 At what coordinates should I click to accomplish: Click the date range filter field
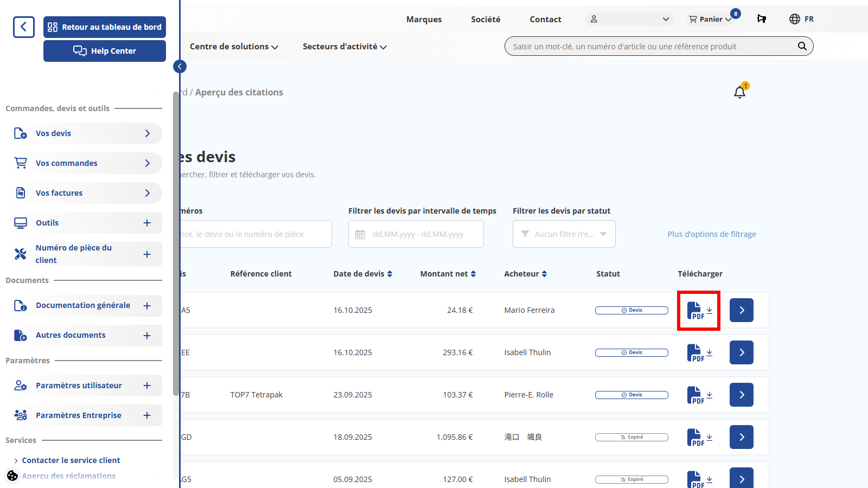(416, 234)
